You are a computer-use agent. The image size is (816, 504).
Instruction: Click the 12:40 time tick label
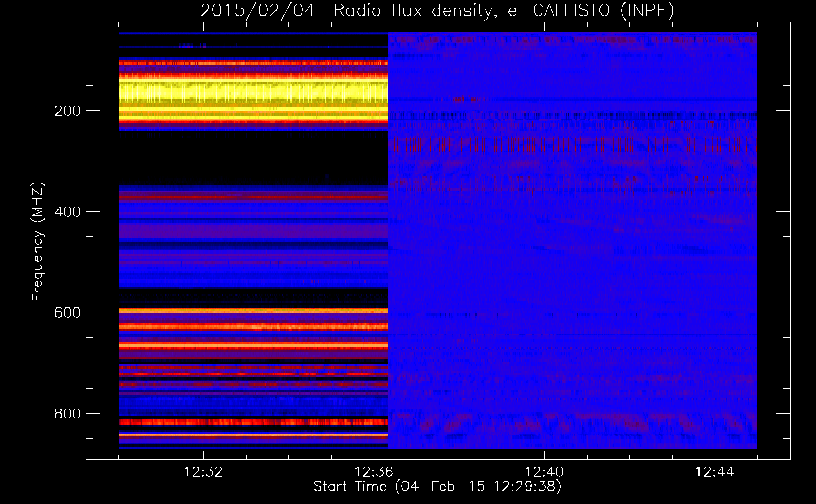(x=544, y=472)
